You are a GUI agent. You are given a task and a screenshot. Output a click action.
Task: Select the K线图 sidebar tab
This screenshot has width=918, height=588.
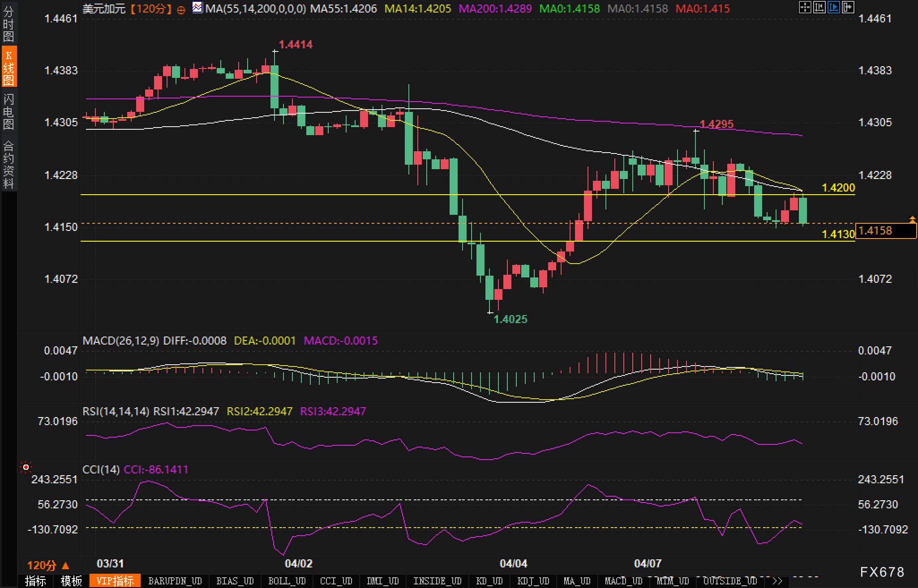(9, 67)
